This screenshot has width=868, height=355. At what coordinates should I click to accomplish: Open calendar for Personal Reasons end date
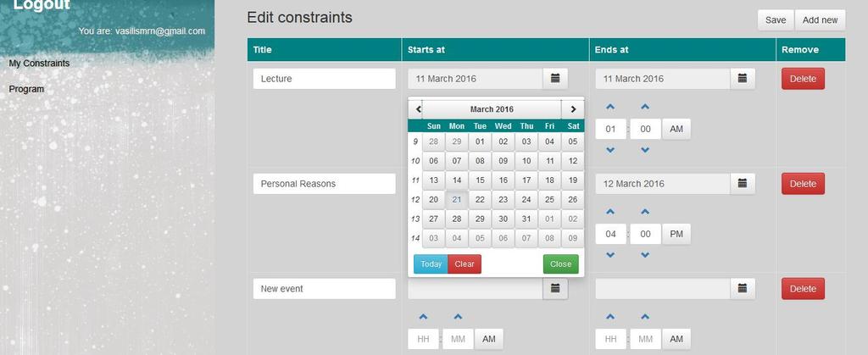point(743,184)
